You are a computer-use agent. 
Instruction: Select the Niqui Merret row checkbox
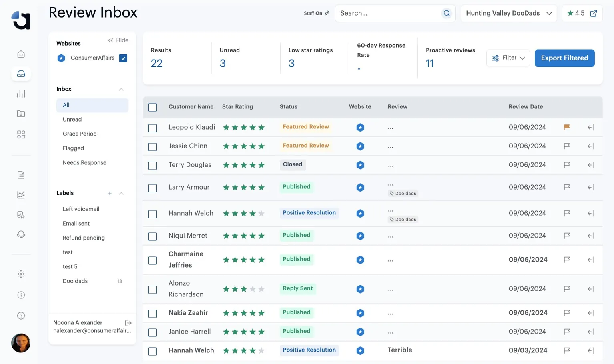152,236
